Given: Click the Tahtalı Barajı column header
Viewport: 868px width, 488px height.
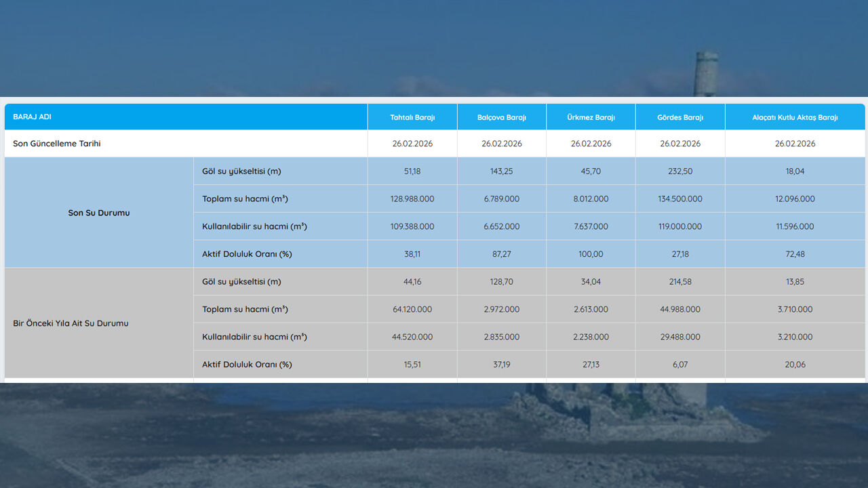Looking at the screenshot, I should point(412,117).
